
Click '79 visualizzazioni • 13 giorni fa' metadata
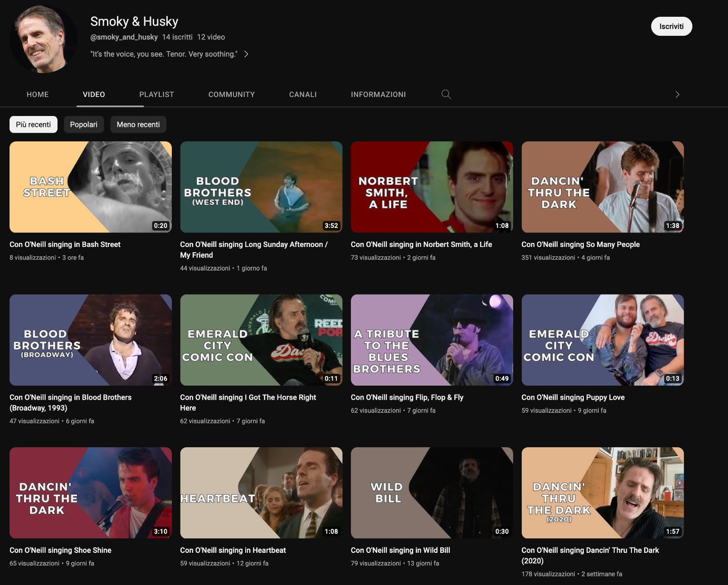point(395,563)
